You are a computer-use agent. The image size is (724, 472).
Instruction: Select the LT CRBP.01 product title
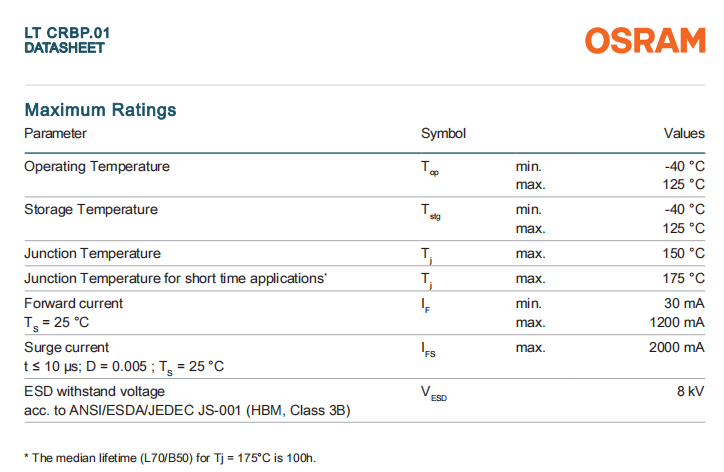67,33
